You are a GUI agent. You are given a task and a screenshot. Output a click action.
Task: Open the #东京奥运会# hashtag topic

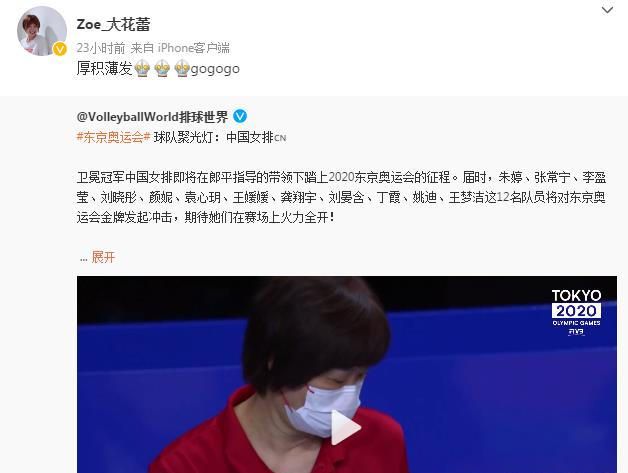(x=113, y=137)
